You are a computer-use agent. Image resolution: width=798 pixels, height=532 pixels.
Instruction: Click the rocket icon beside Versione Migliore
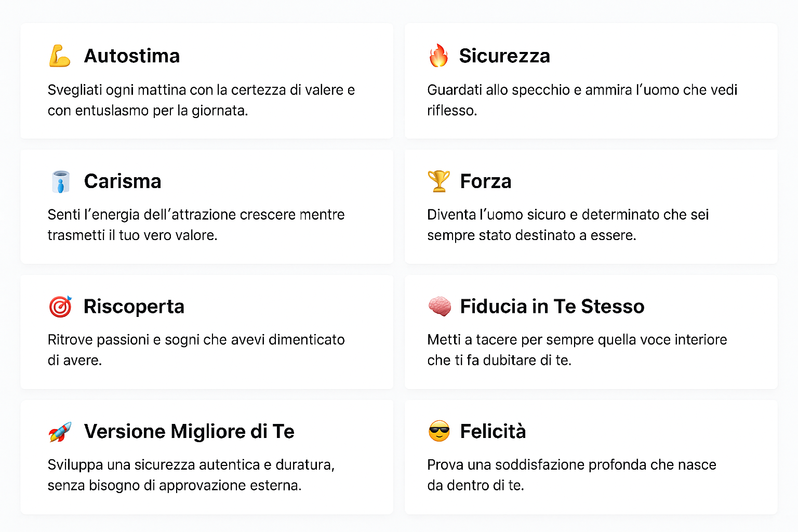[x=60, y=432]
